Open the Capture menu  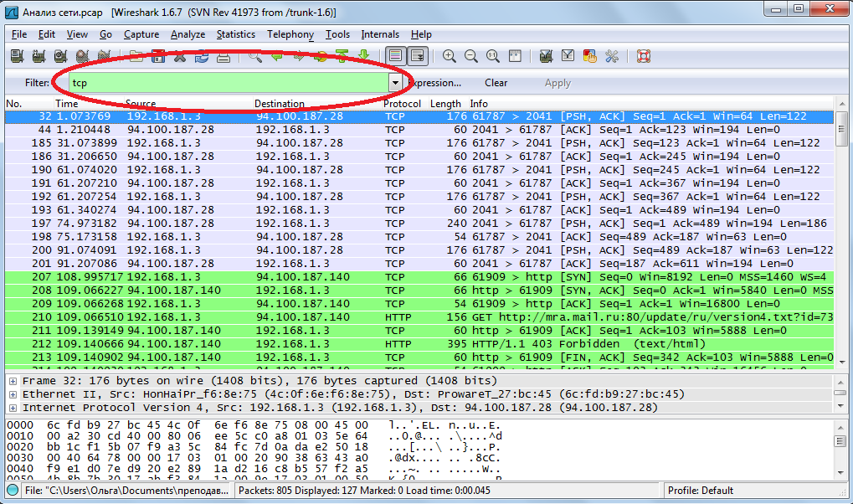click(x=141, y=34)
